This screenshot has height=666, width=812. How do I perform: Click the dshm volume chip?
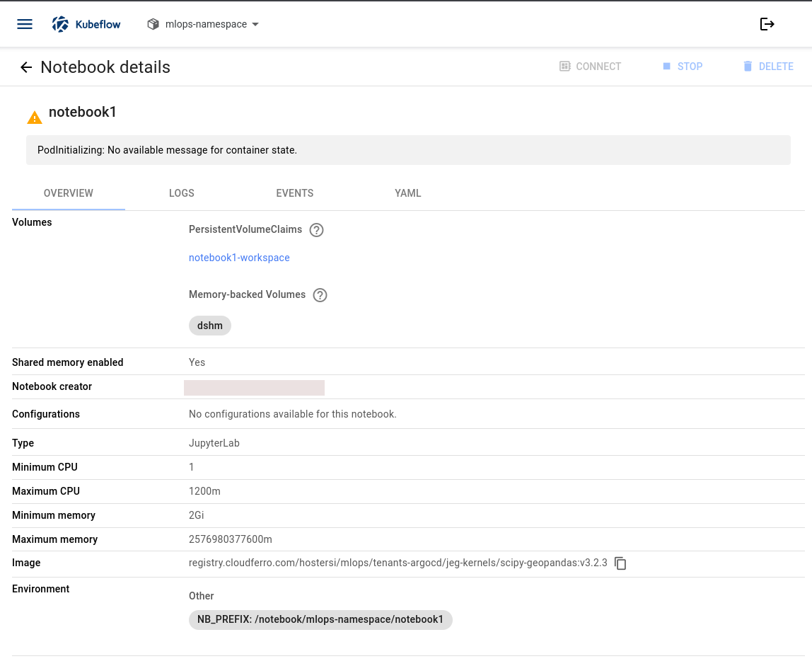coord(210,326)
